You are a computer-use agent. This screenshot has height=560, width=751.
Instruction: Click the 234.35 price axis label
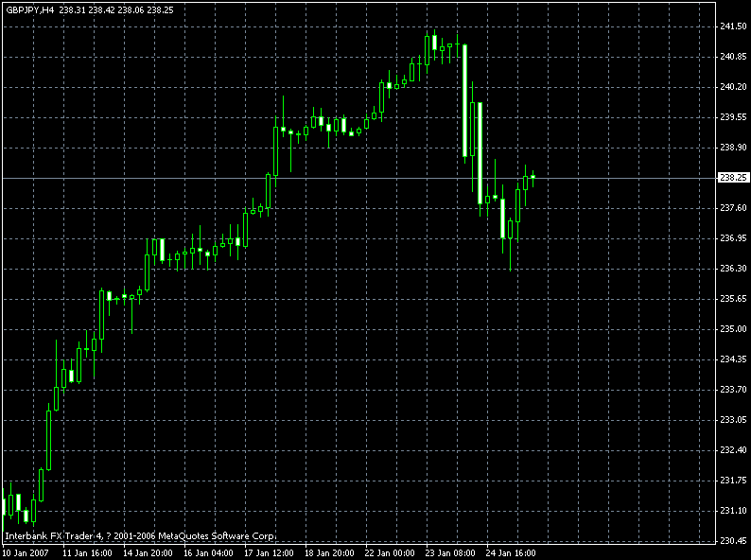pyautogui.click(x=733, y=359)
